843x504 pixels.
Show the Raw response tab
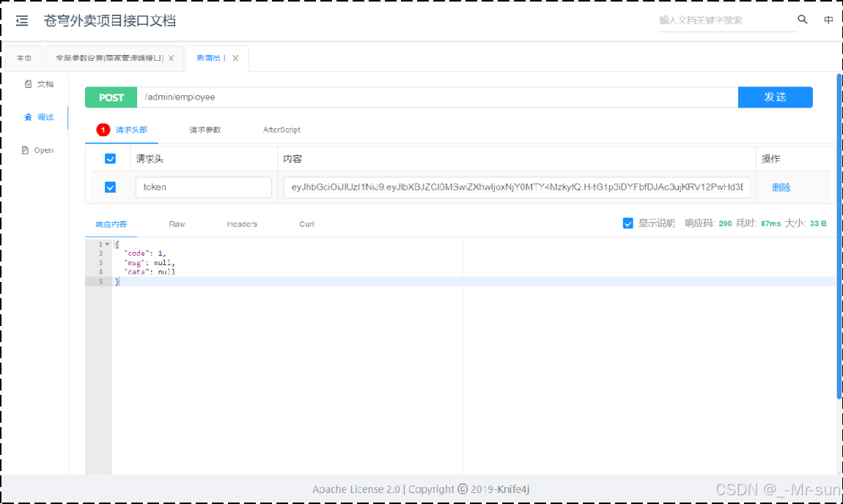(x=177, y=224)
